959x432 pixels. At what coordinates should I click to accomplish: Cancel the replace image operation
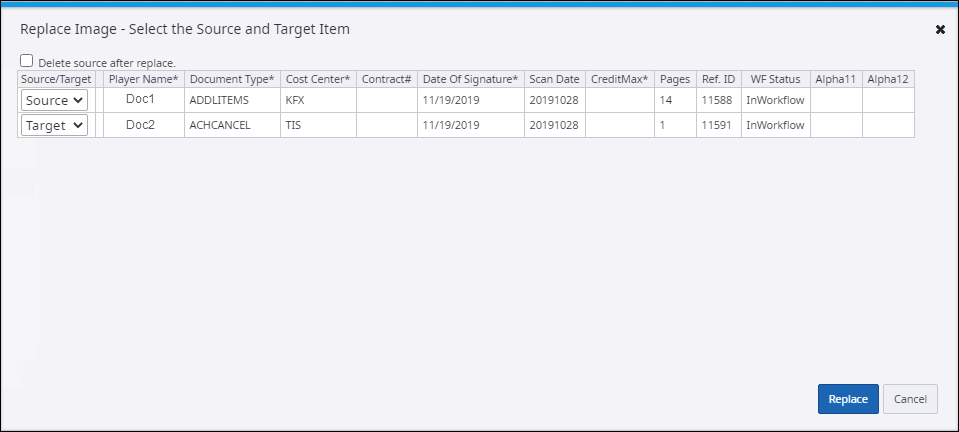910,398
